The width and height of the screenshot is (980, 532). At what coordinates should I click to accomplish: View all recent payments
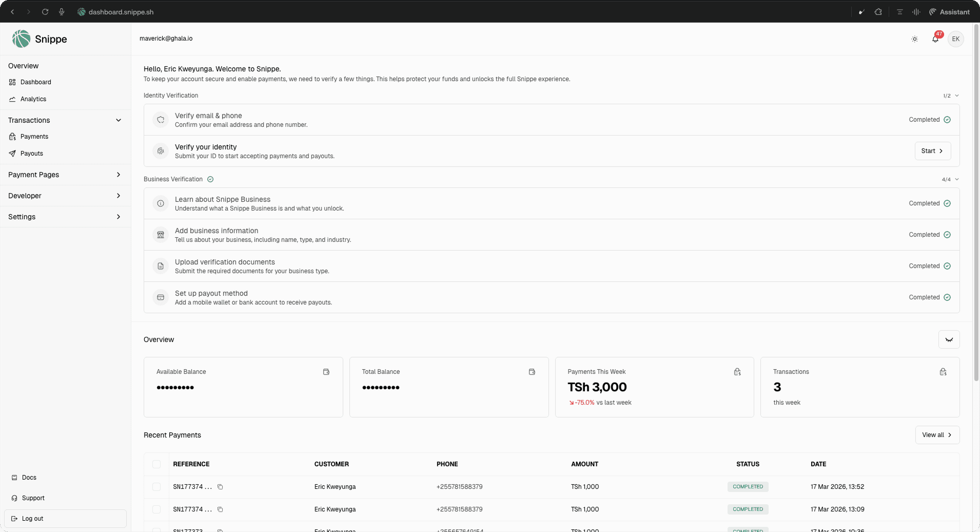point(936,434)
